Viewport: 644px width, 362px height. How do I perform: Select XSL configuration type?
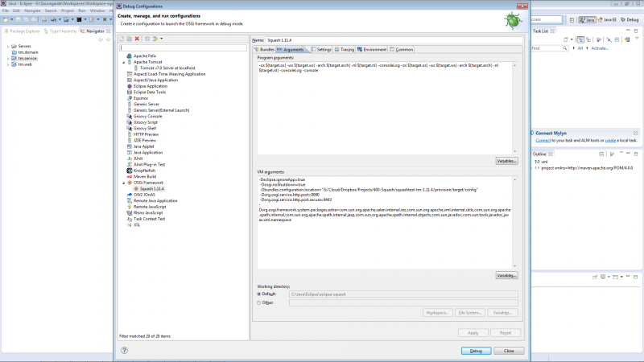coord(137,225)
